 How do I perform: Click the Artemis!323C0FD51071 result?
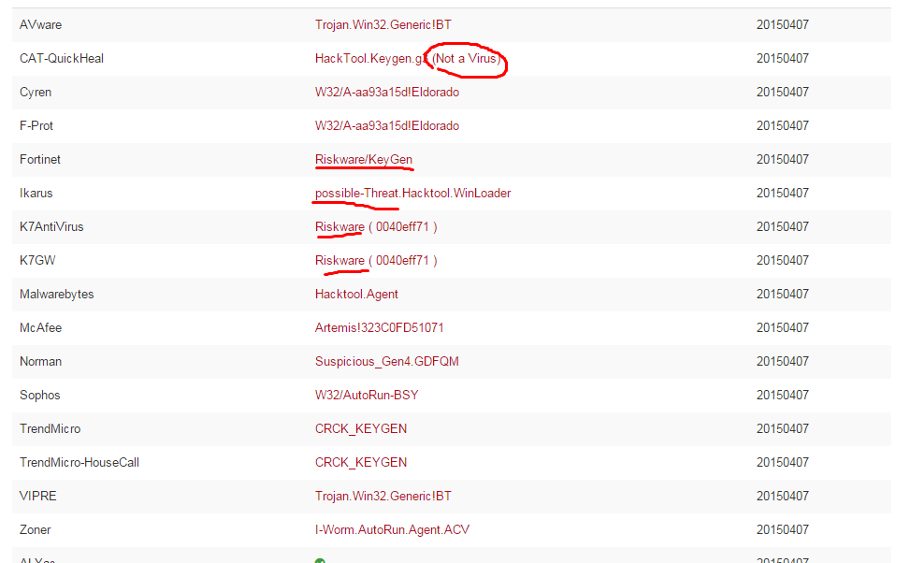click(x=380, y=327)
